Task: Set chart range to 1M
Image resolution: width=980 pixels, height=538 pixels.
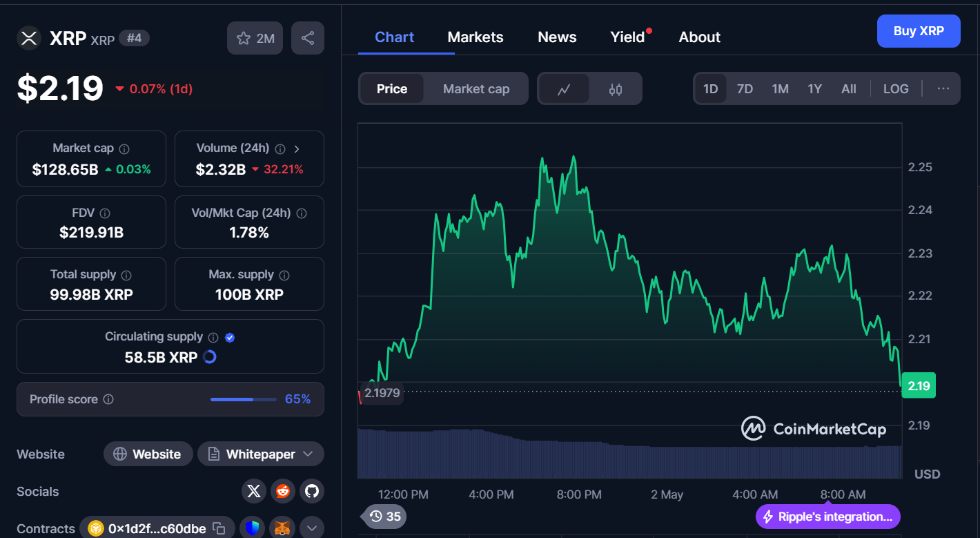Action: click(x=780, y=88)
